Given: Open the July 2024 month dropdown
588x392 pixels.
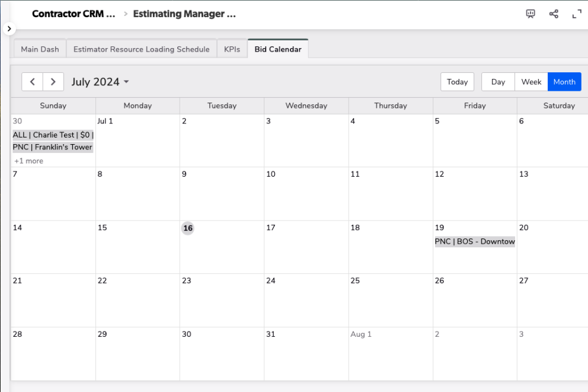Looking at the screenshot, I should pos(100,82).
